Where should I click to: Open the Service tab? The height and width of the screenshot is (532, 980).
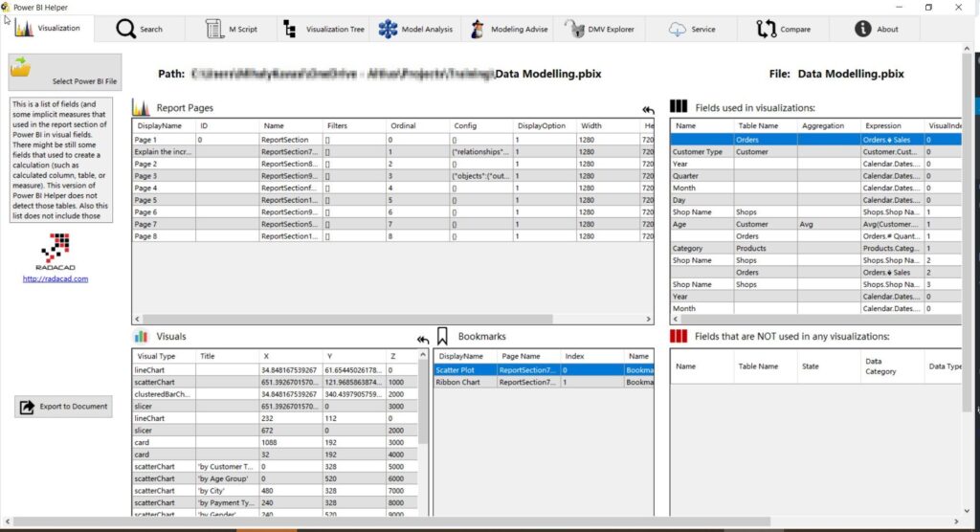point(692,29)
